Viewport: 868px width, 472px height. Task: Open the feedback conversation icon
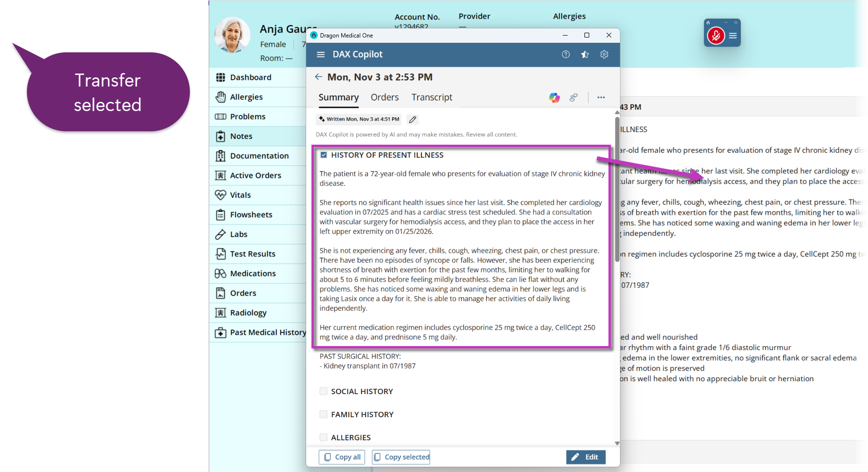point(573,98)
